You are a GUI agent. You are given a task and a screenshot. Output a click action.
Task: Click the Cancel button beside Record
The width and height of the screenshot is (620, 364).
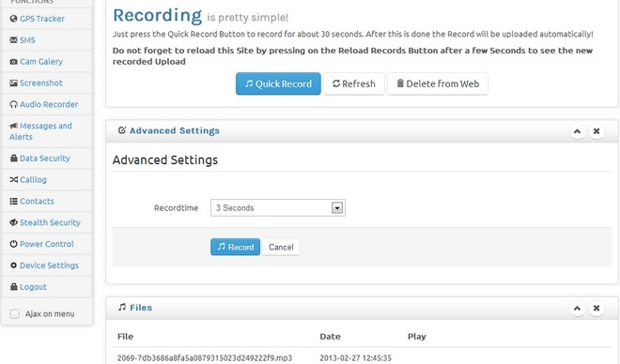[281, 247]
